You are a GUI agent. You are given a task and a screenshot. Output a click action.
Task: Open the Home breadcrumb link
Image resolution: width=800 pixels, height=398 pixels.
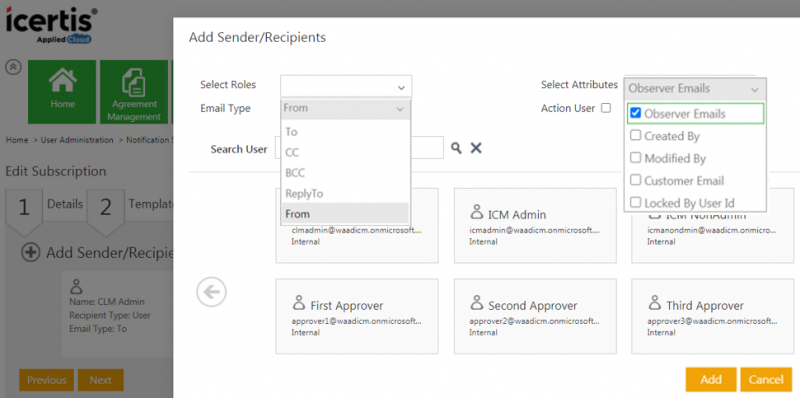click(x=17, y=140)
